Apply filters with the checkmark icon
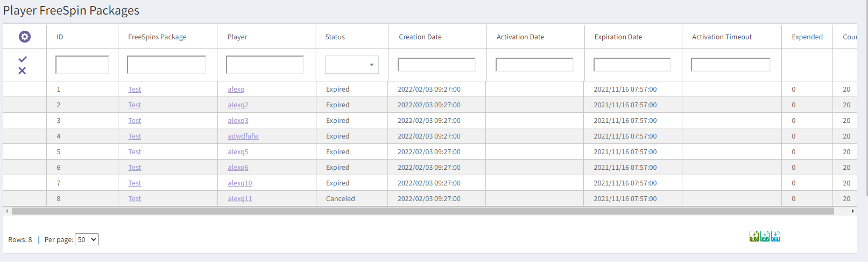868x262 pixels. tap(23, 59)
